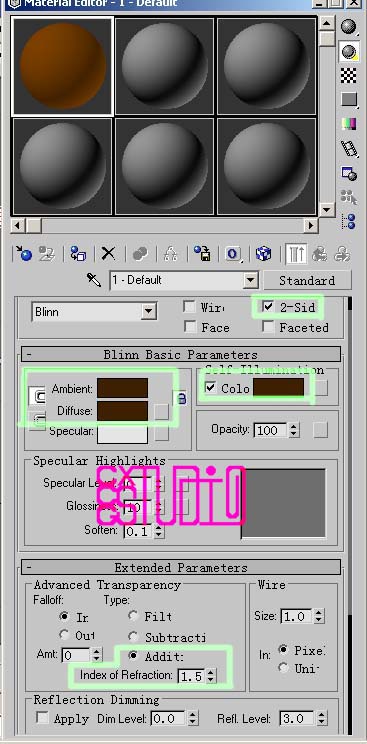Click the Make Unique icon
The image size is (367, 744).
point(170,254)
